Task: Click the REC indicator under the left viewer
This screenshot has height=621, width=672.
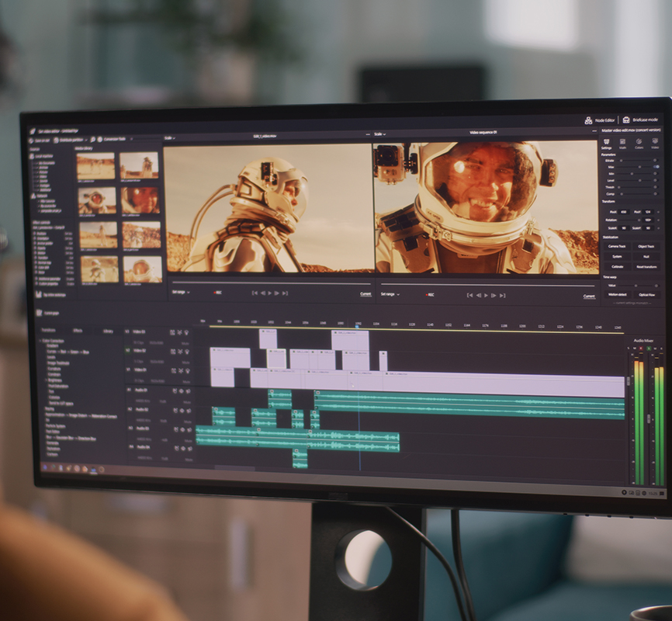Action: (217, 293)
